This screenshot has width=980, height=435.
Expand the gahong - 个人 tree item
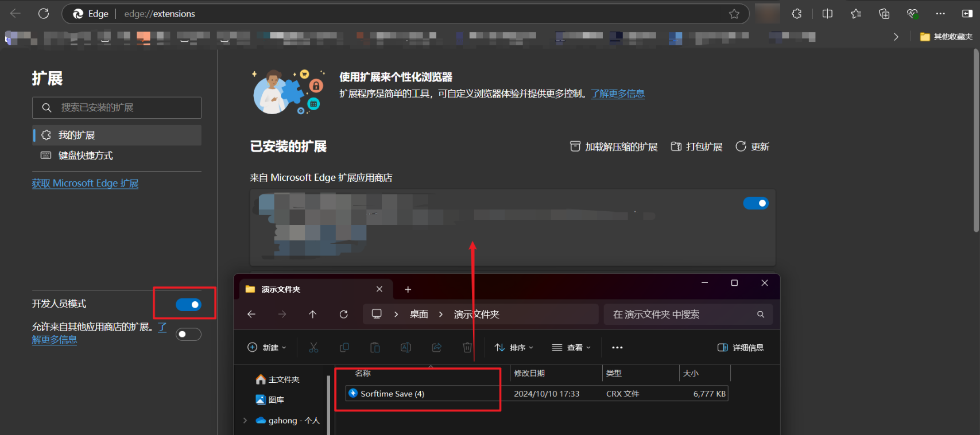point(245,420)
